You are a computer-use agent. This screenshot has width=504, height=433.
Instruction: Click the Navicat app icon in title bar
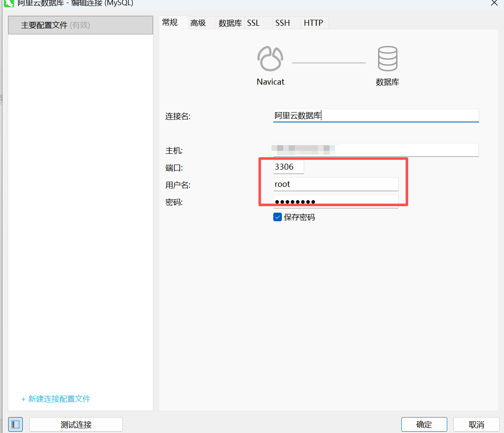coord(9,3)
